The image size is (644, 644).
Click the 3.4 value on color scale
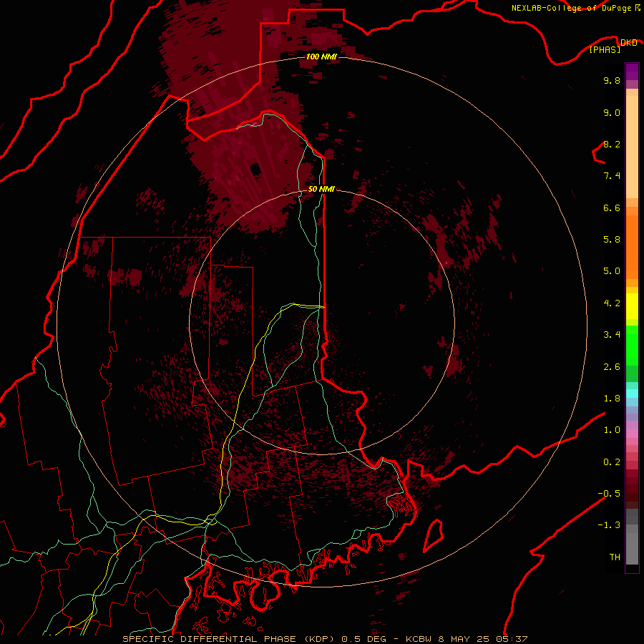612,335
